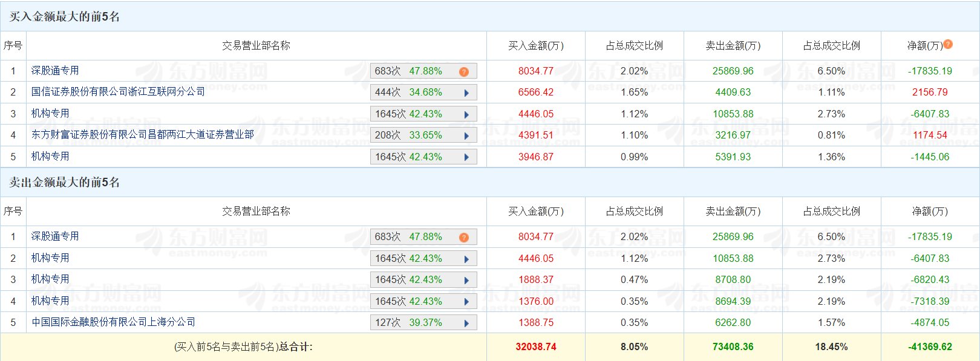
Task: Open 深股通专用 link in sell table
Action: point(55,236)
